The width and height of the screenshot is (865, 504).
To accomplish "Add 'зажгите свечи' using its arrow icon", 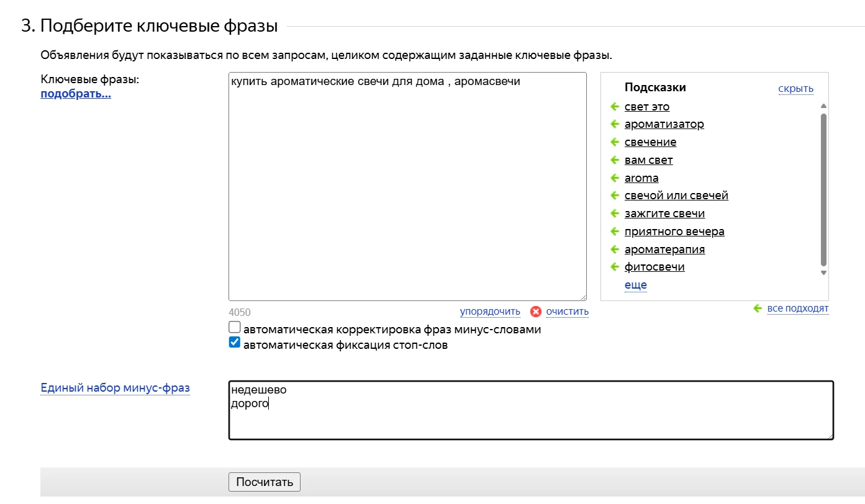I will point(615,214).
